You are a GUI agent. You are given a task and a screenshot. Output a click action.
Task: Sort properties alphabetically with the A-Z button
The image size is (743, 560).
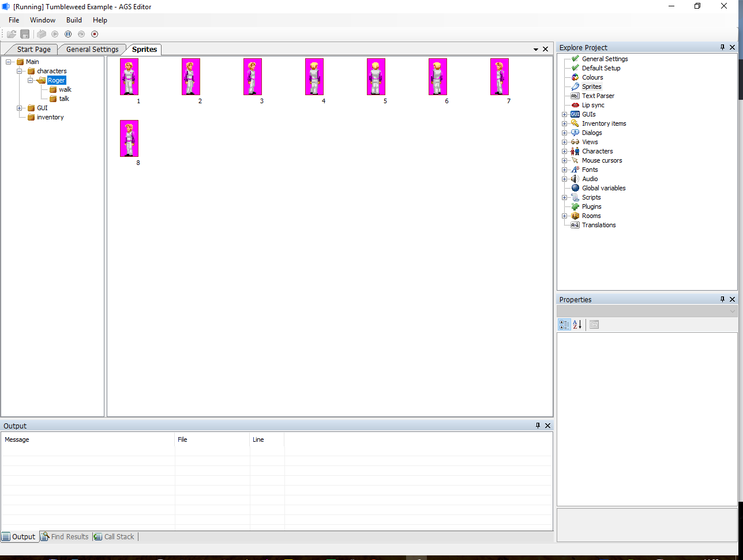coord(577,325)
